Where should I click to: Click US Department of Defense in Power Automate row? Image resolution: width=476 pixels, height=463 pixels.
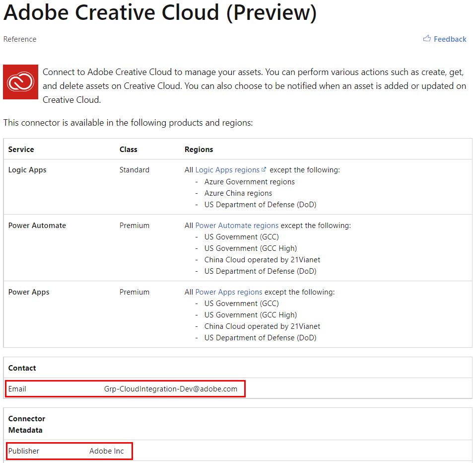[260, 271]
